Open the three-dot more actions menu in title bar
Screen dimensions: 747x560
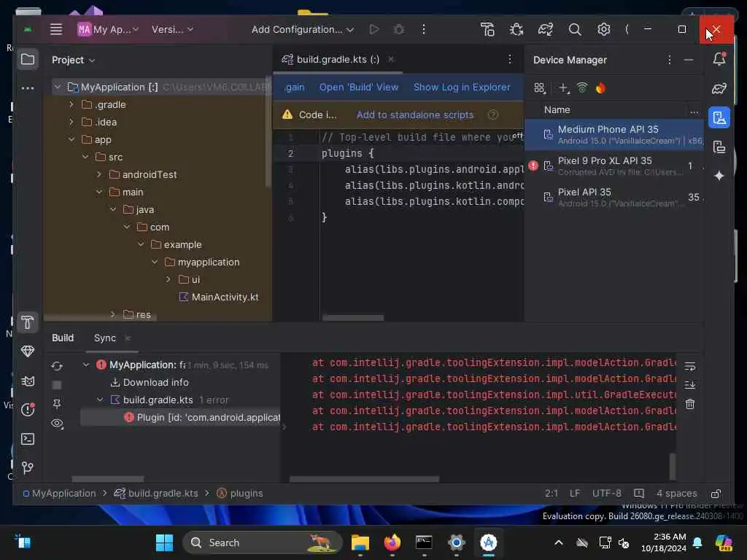coord(424,29)
